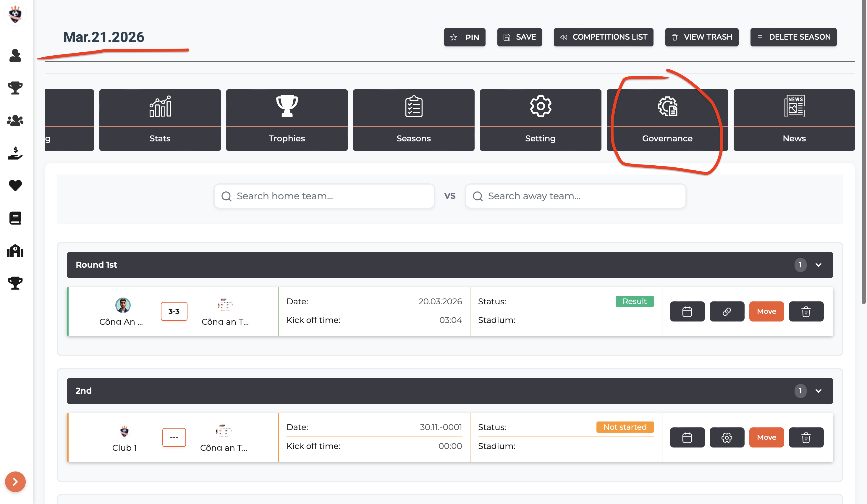Click the stadium building sidebar icon
This screenshot has height=504, width=867.
click(15, 251)
